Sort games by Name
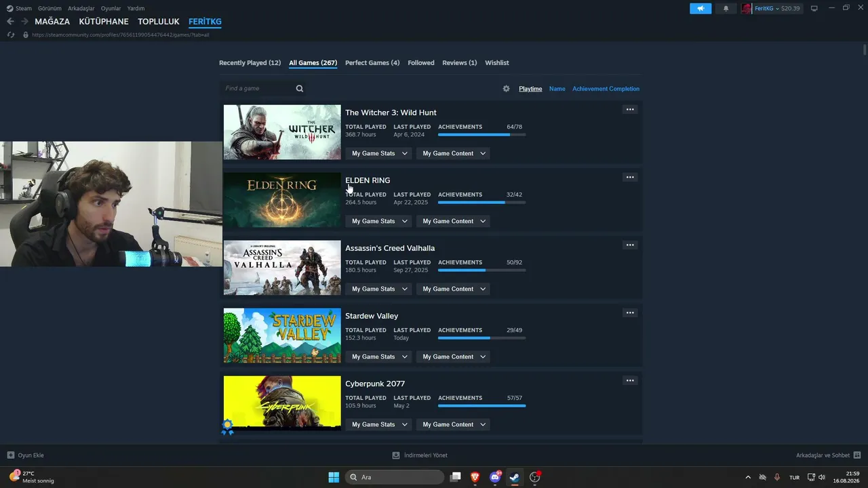 557,89
